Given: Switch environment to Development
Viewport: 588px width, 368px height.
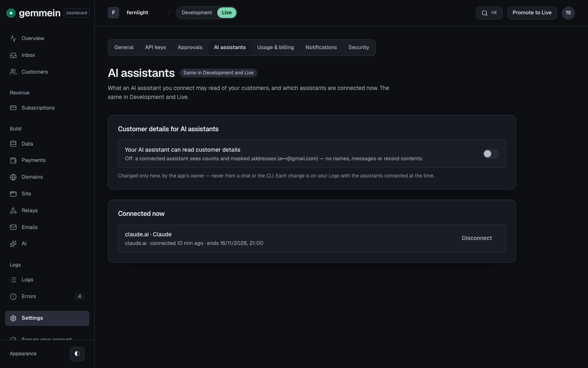Looking at the screenshot, I should (x=197, y=13).
